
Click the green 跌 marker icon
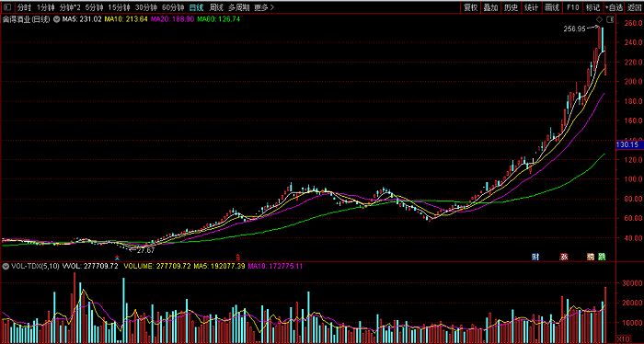(x=602, y=257)
